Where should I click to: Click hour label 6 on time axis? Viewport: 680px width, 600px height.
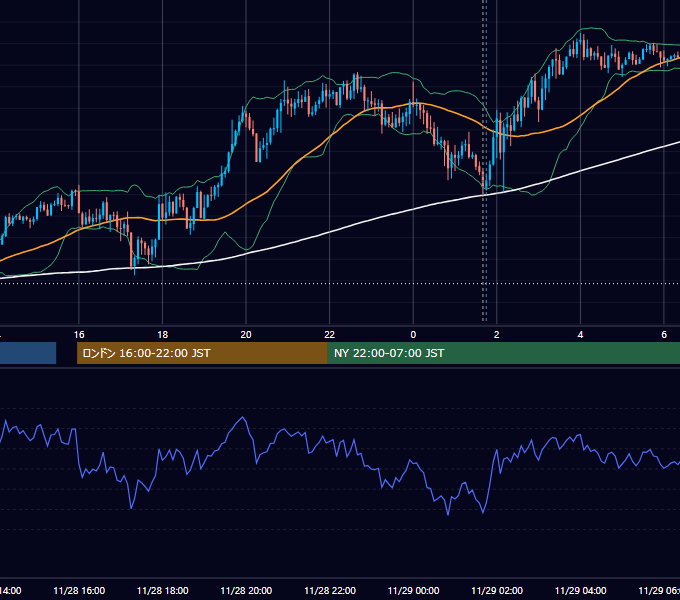point(664,335)
